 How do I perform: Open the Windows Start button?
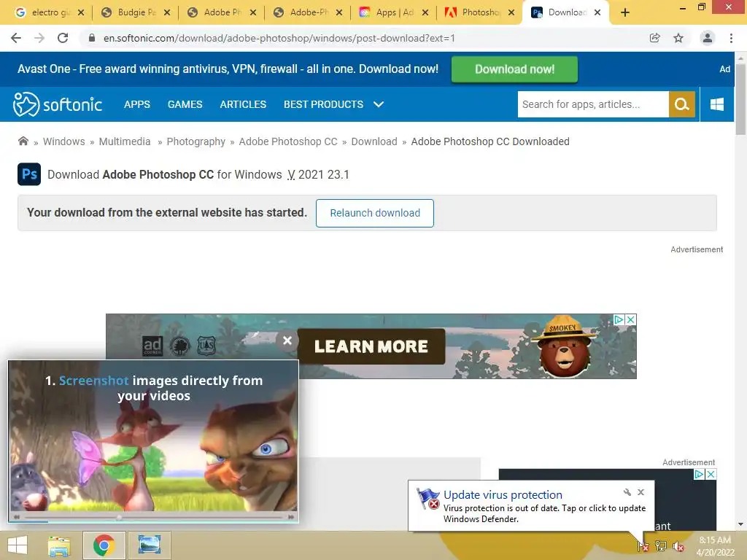coord(18,545)
